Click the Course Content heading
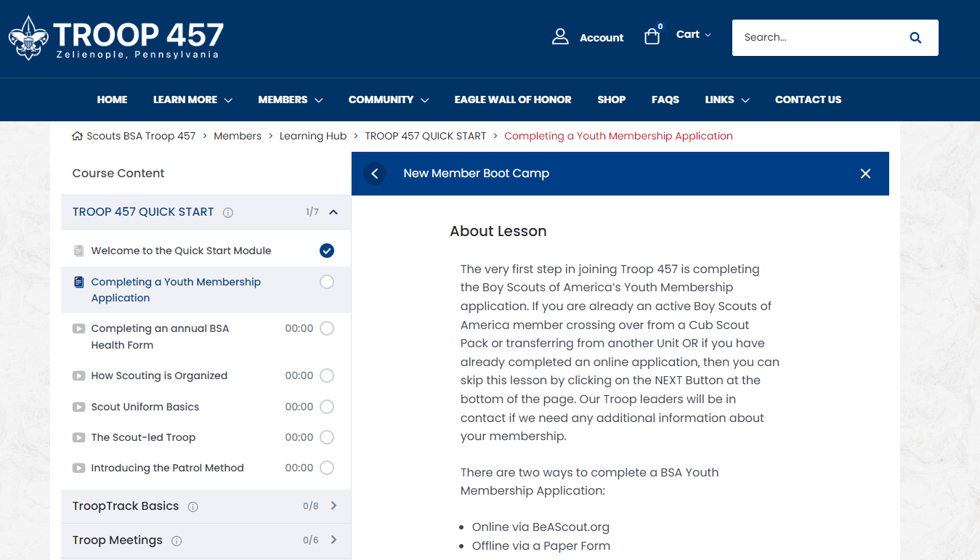The height and width of the screenshot is (560, 980). (118, 173)
